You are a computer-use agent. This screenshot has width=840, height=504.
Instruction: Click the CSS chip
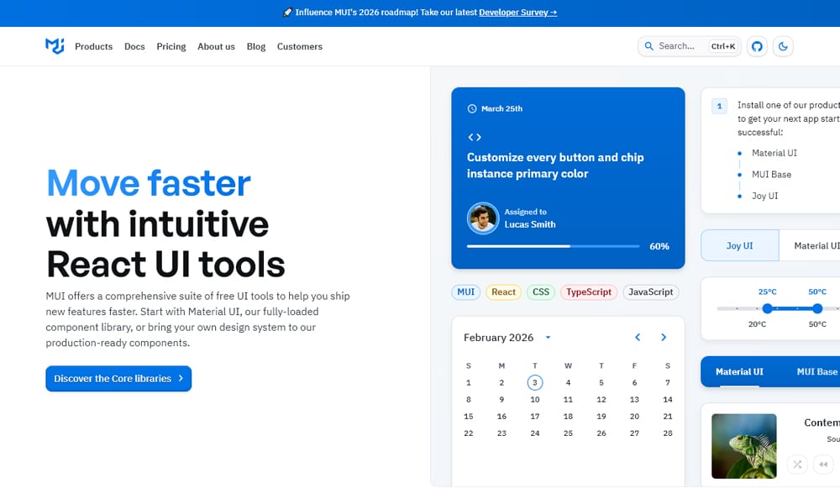point(541,292)
